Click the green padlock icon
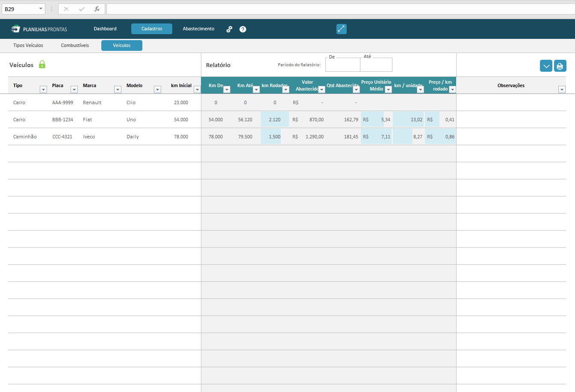 point(42,64)
